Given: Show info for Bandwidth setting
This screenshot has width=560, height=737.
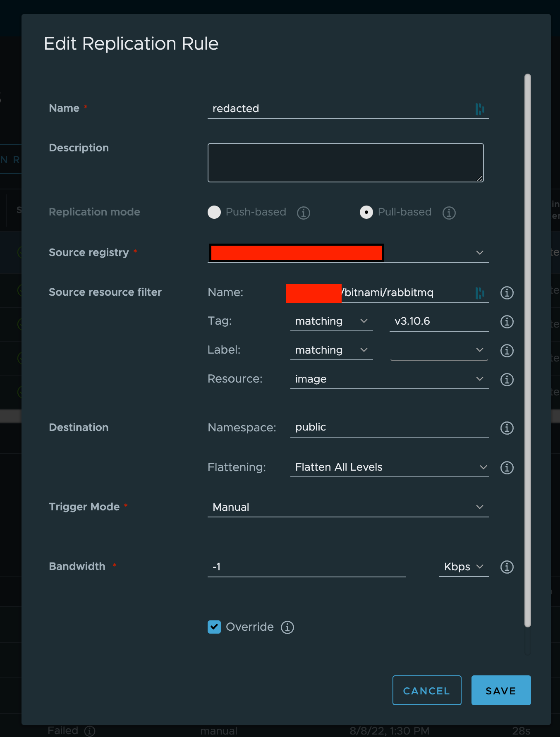Looking at the screenshot, I should click(x=507, y=567).
